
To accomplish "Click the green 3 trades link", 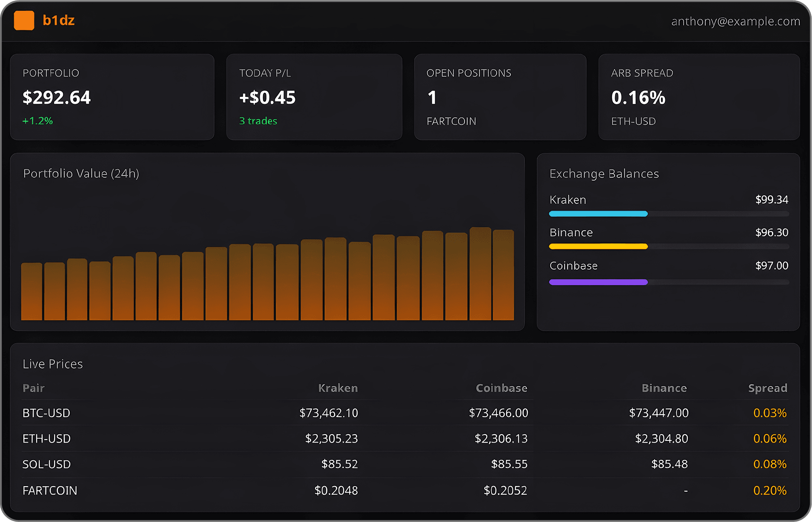I will click(x=257, y=121).
